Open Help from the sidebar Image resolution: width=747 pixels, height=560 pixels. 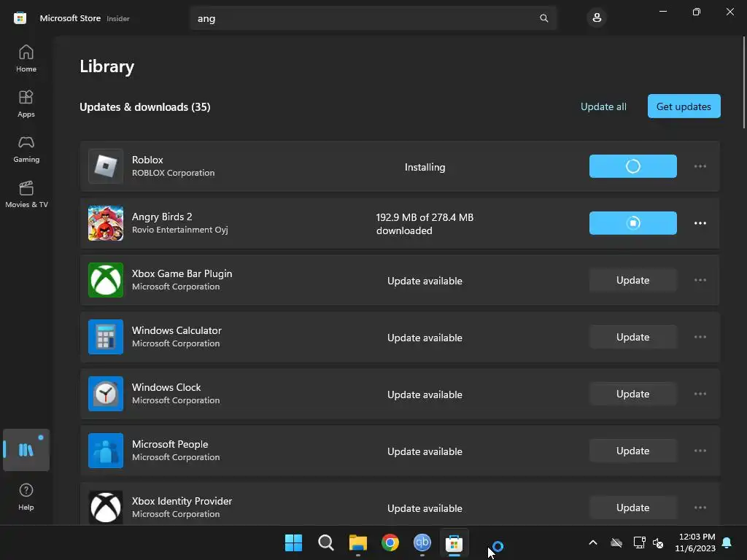26,497
